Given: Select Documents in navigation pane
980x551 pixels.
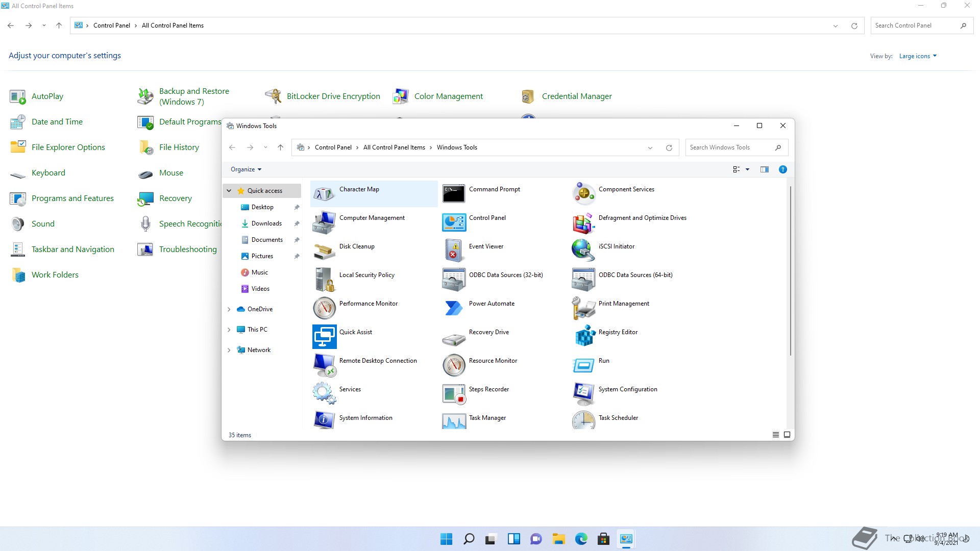Looking at the screenshot, I should tap(267, 240).
